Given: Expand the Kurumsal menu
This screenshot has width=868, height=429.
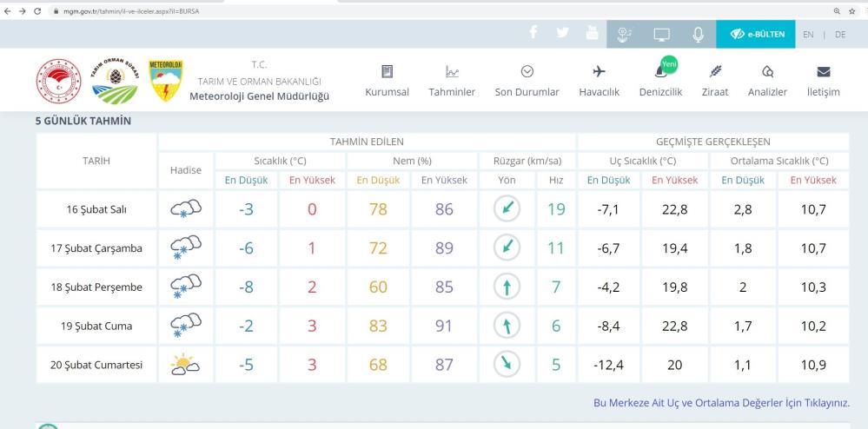Looking at the screenshot, I should coord(387,81).
